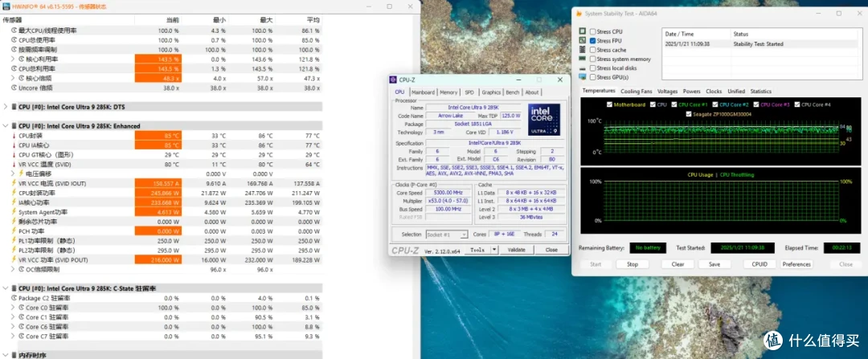The image size is (868, 359).
Task: Click the Clear button in AIDA64
Action: point(678,264)
